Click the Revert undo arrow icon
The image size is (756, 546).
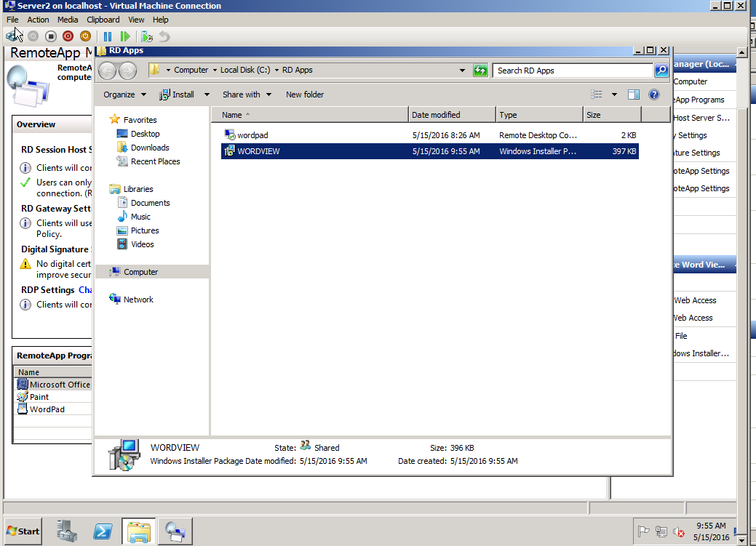pos(164,36)
